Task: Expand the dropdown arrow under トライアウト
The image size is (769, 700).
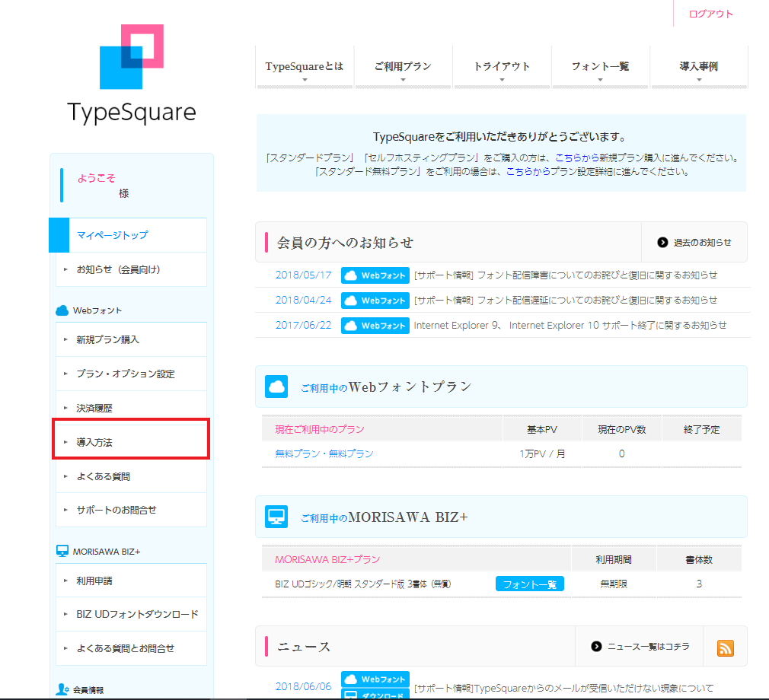Action: pos(502,79)
